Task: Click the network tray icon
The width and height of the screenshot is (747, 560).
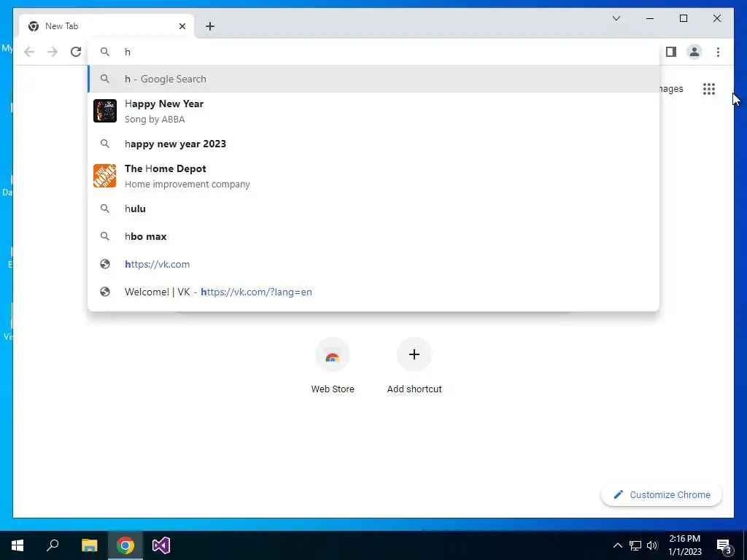Action: (635, 545)
